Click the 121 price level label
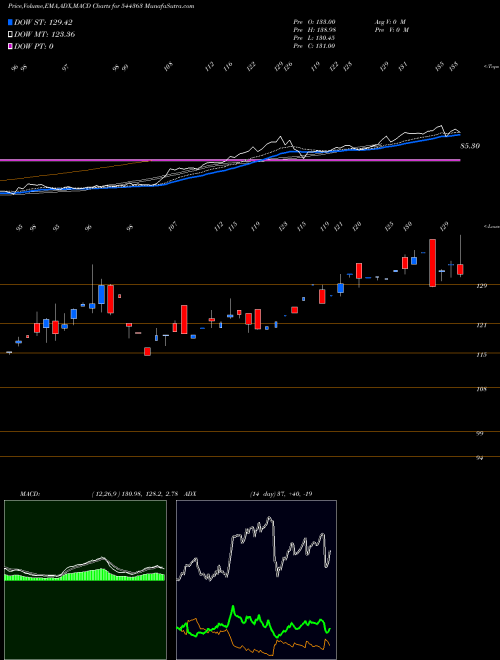This screenshot has height=660, width=500. pyautogui.click(x=481, y=325)
